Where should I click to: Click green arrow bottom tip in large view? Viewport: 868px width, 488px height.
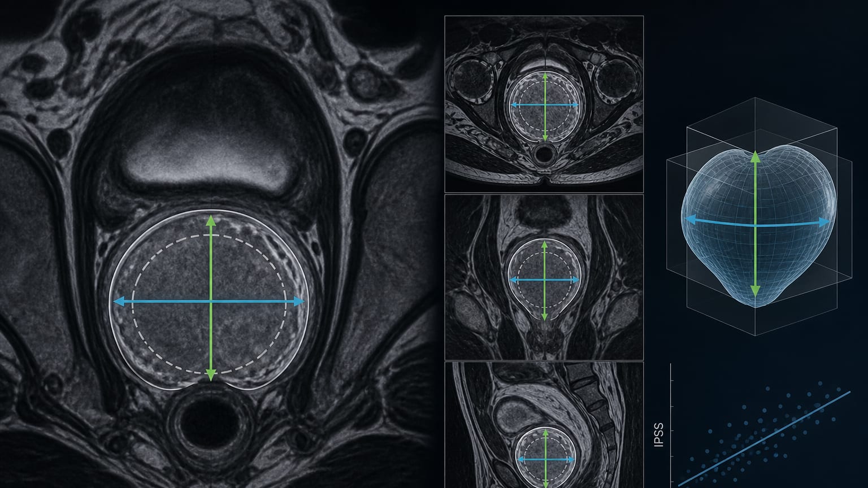(x=211, y=374)
